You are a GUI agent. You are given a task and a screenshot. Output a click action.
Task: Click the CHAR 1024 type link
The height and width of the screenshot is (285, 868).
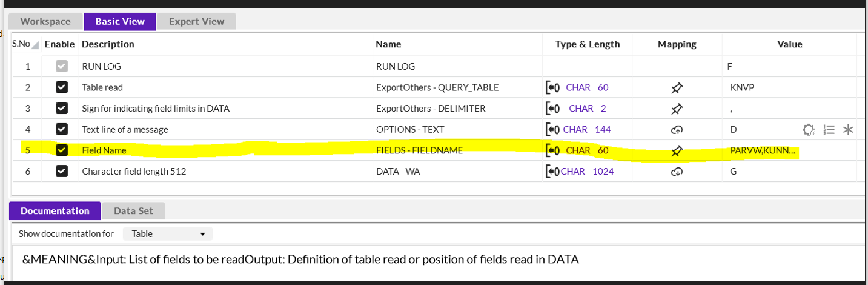click(x=587, y=172)
